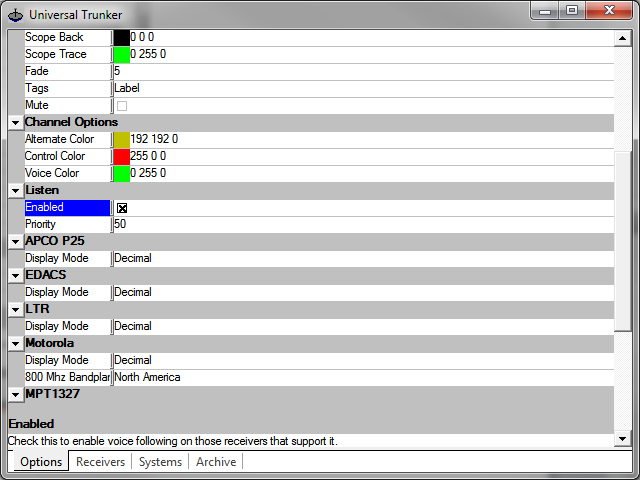Collapse the APCO P25 section

tap(15, 242)
